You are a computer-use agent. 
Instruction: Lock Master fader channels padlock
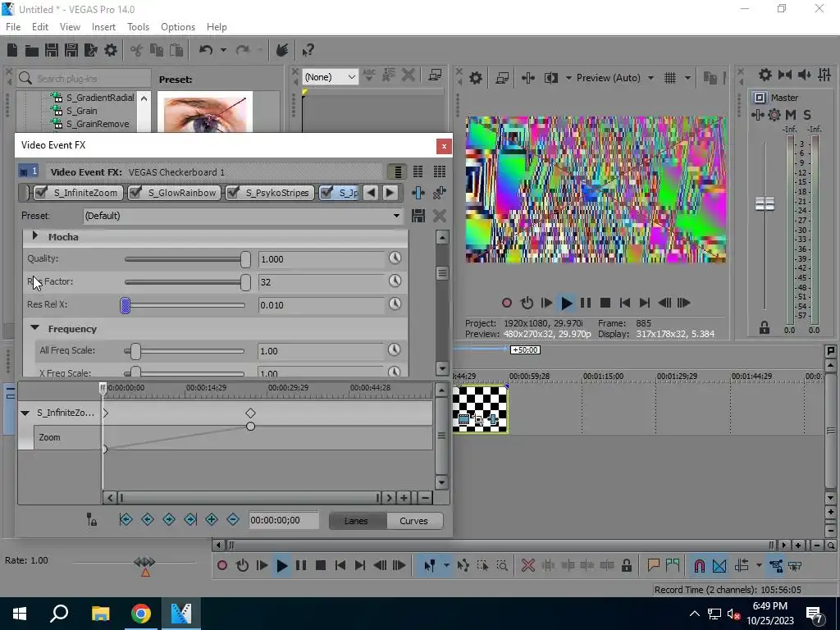pyautogui.click(x=765, y=328)
